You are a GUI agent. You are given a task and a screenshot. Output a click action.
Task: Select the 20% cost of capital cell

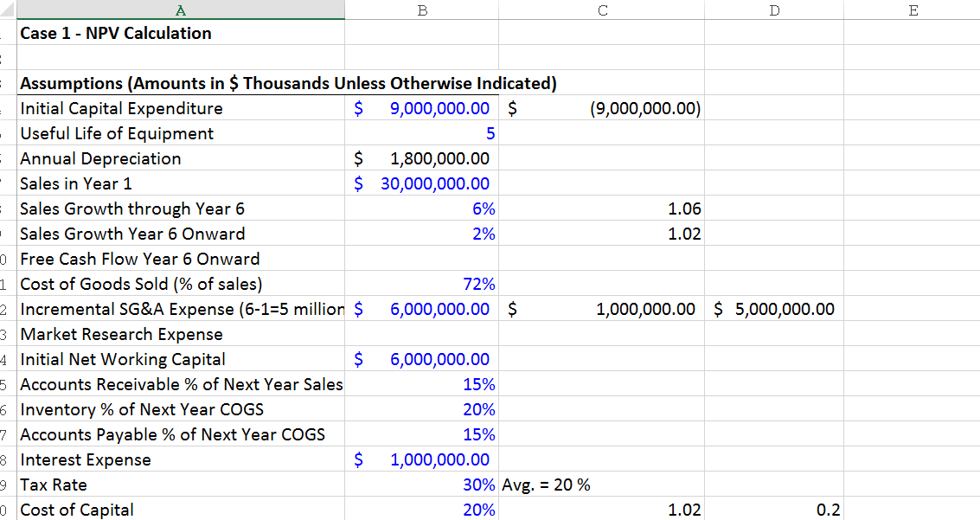(422, 509)
